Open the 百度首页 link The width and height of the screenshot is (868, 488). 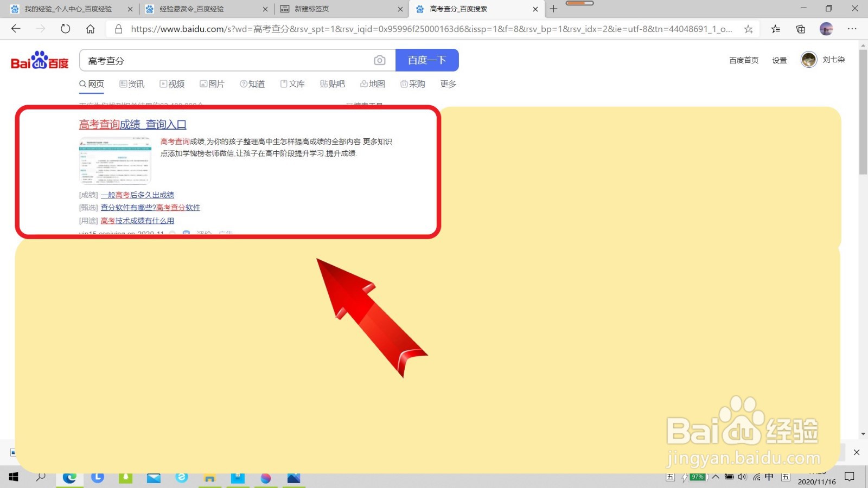tap(744, 60)
